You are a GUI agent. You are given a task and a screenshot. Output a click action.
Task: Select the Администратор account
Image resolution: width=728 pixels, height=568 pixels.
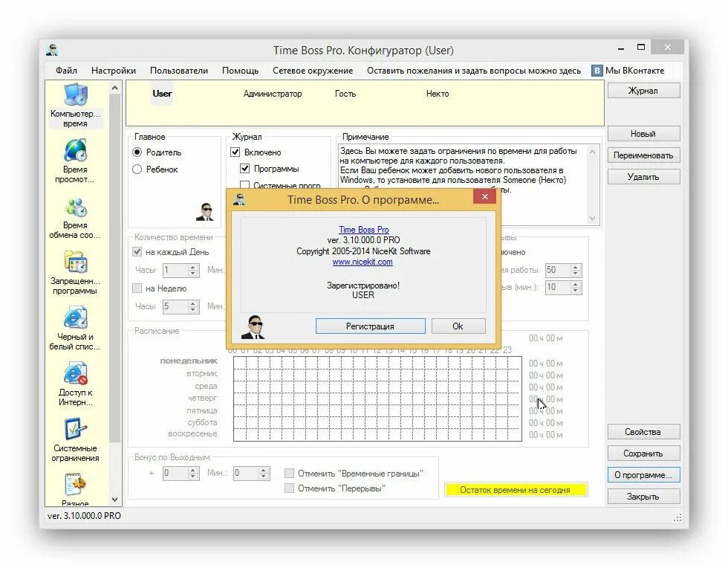(273, 94)
